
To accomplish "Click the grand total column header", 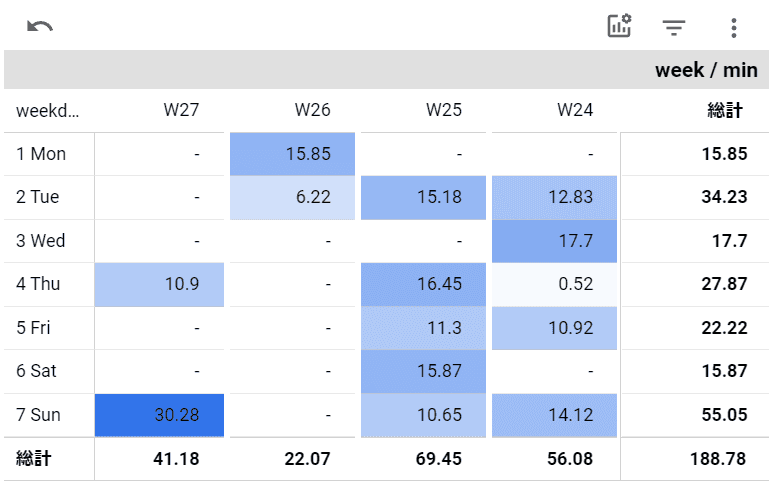I will 725,110.
